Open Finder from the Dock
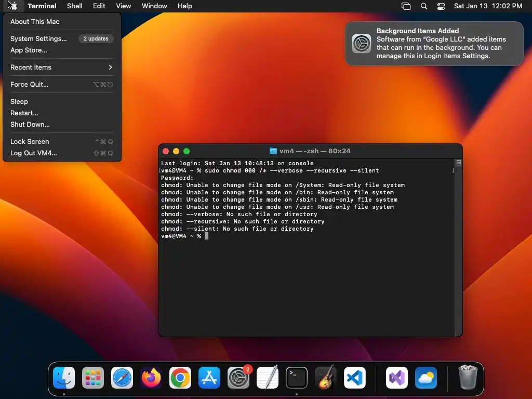 coord(64,378)
